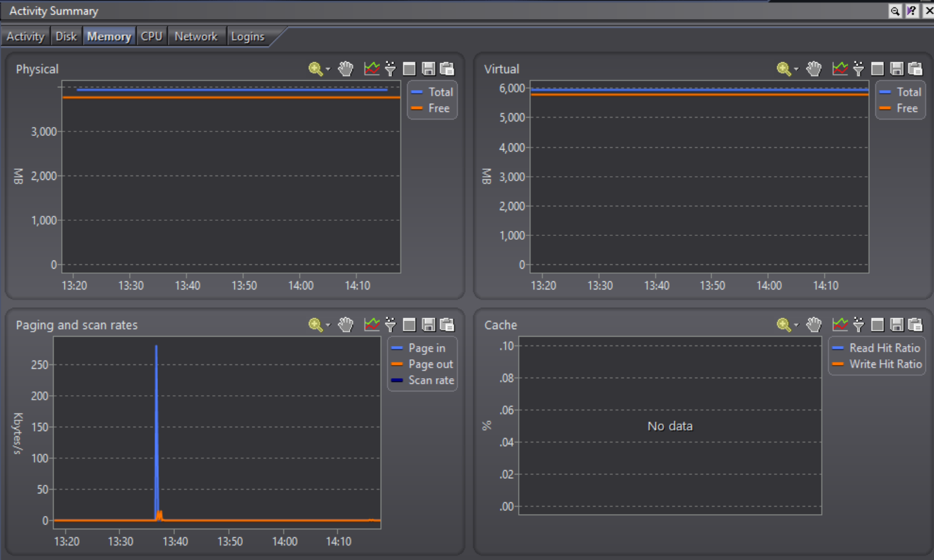Viewport: 934px width, 560px height.
Task: Click the dark blue Scan rate swatch
Action: pos(397,380)
